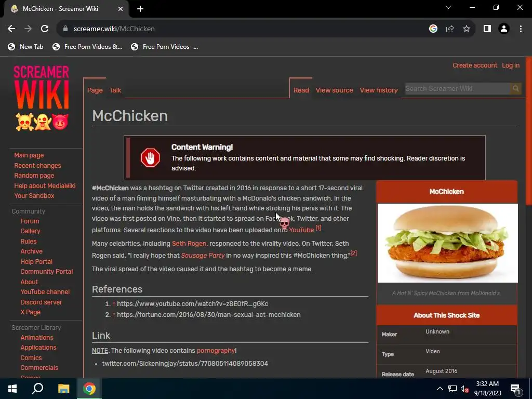Open the Chrome profile avatar

pyautogui.click(x=504, y=29)
